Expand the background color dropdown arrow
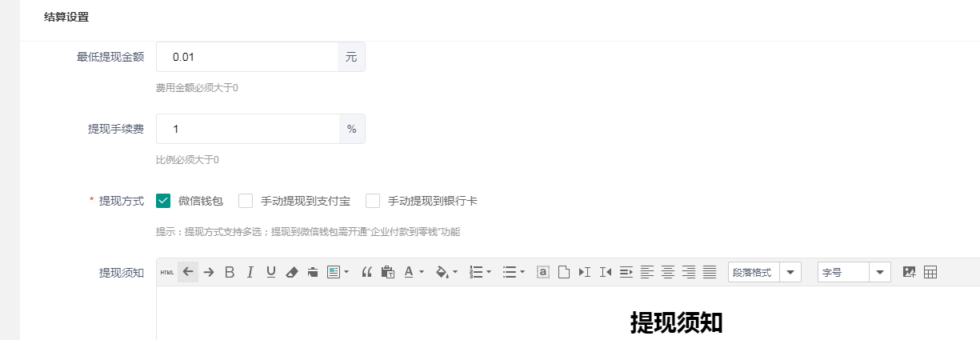 coord(455,272)
